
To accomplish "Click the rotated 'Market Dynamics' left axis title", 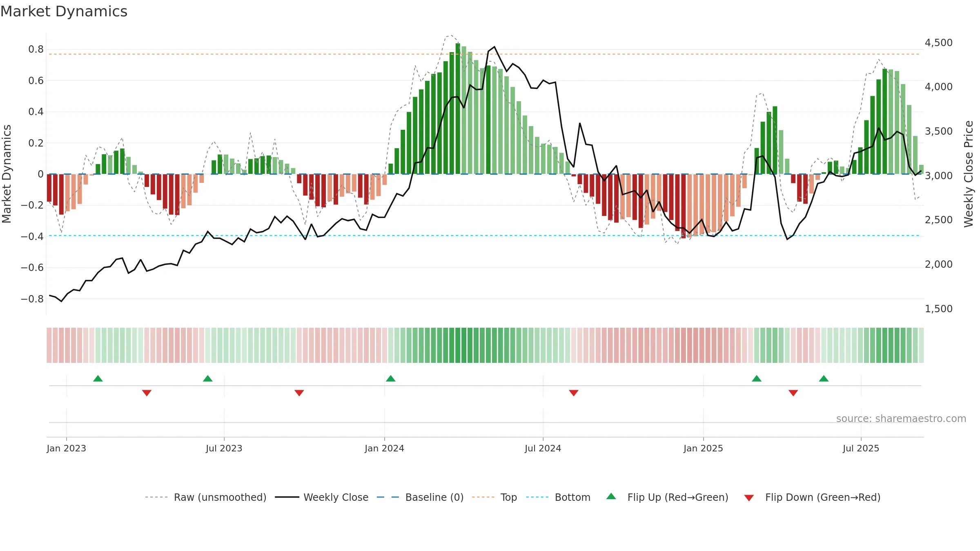I will coord(7,174).
